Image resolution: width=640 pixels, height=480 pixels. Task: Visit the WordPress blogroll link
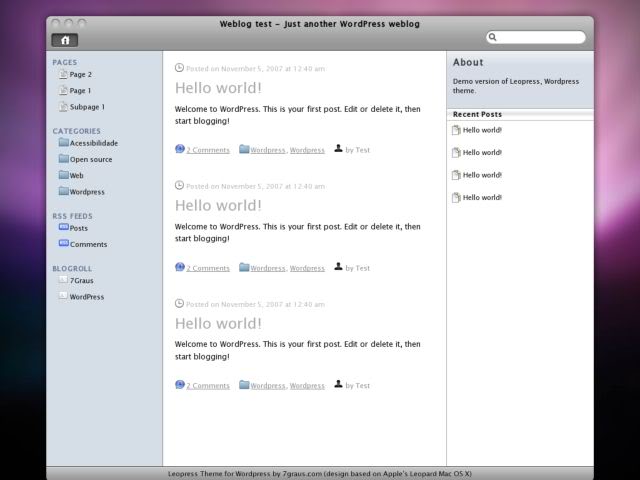coord(87,297)
